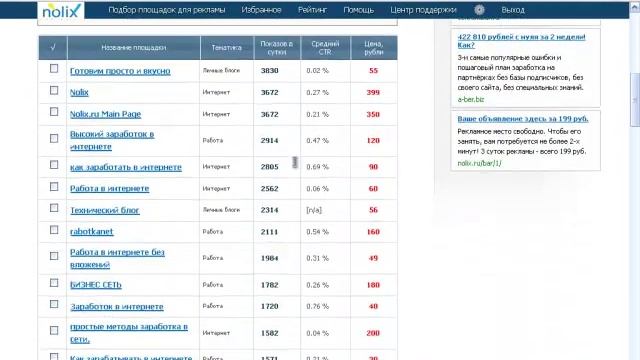Open the Работа в интернете site link
640x360 pixels.
click(x=109, y=189)
